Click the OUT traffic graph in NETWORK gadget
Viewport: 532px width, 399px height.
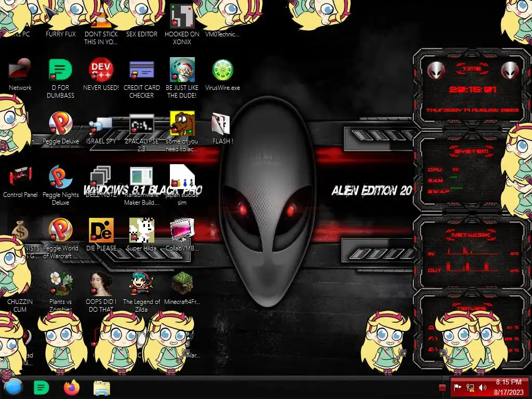[473, 268]
